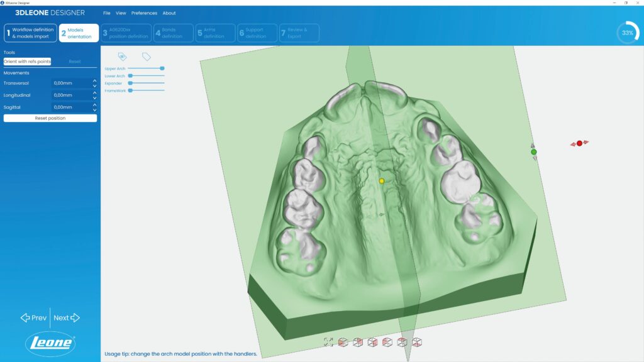Image resolution: width=644 pixels, height=362 pixels.
Task: Decrease the Longitudinal value with the down arrow
Action: 94,97
